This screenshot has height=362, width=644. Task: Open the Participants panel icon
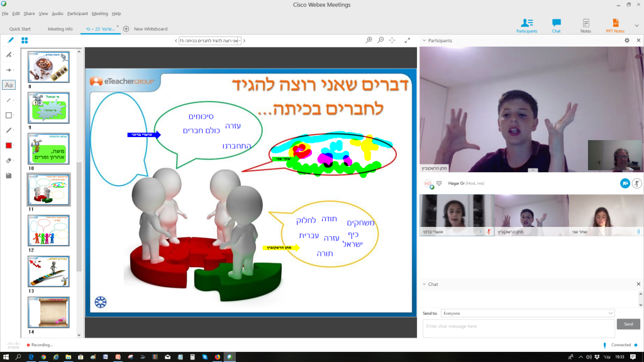526,22
